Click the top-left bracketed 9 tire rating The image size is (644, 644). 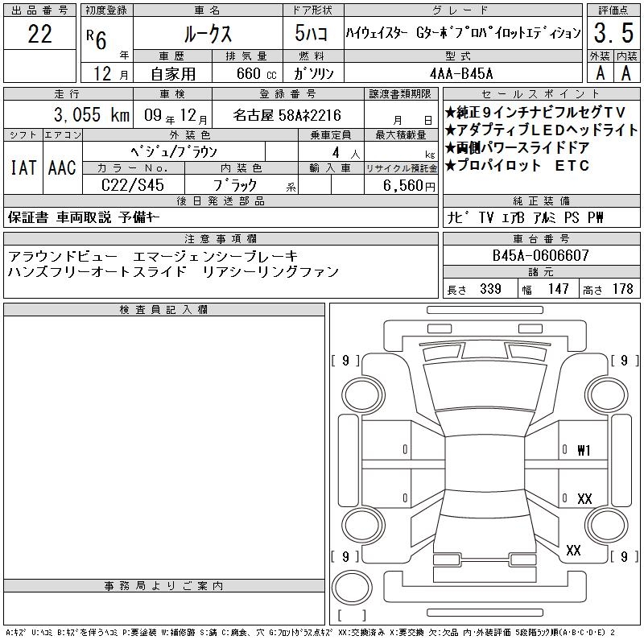(x=345, y=361)
